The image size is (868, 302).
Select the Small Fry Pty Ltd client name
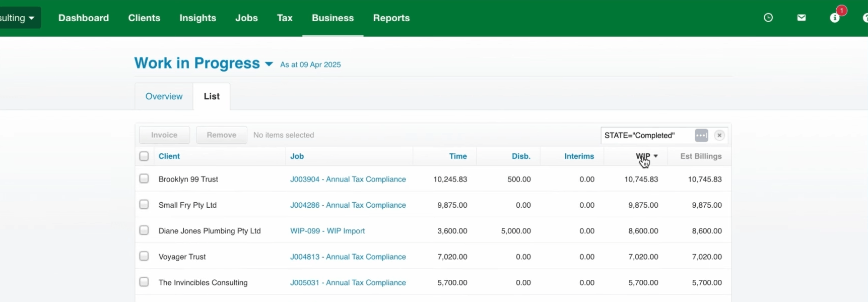(x=187, y=205)
